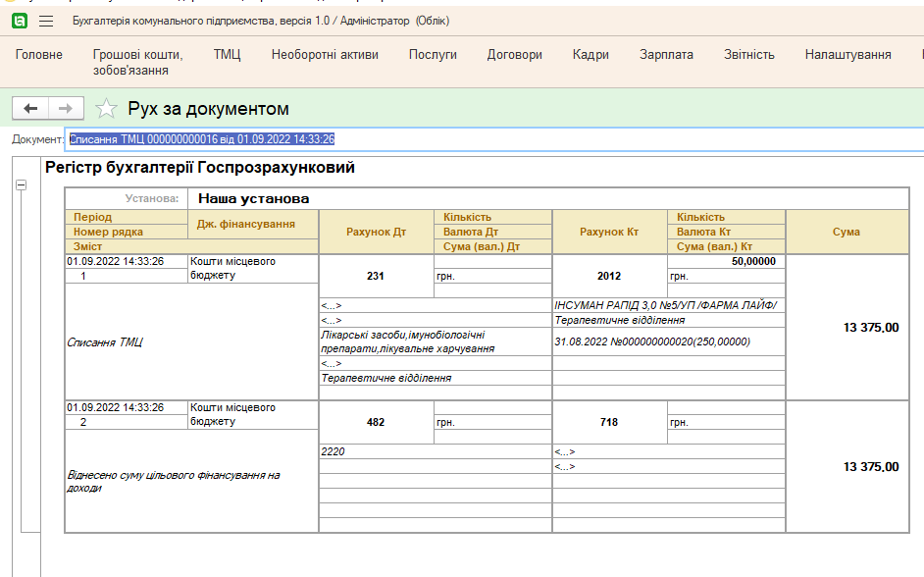Open the Кадри section

[x=588, y=56]
